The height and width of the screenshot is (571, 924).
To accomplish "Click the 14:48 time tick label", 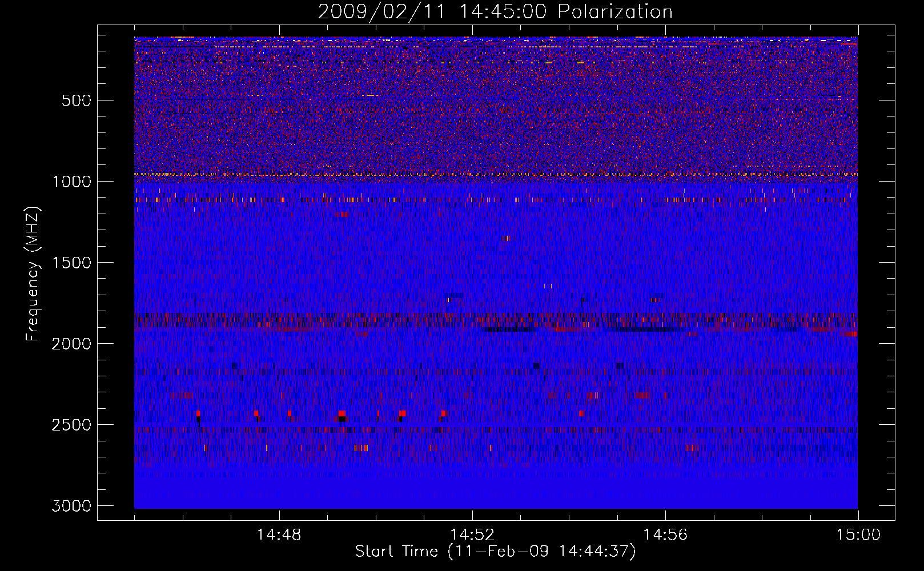I will pos(279,535).
